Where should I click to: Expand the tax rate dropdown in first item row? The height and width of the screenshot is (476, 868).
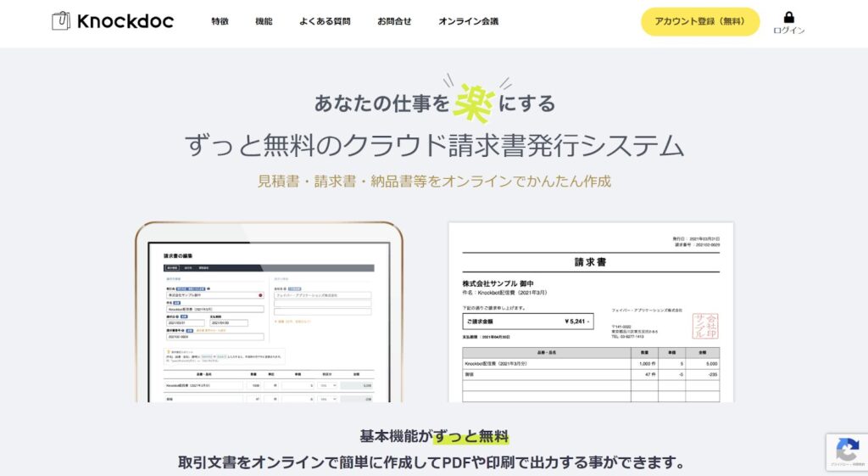[x=327, y=385]
